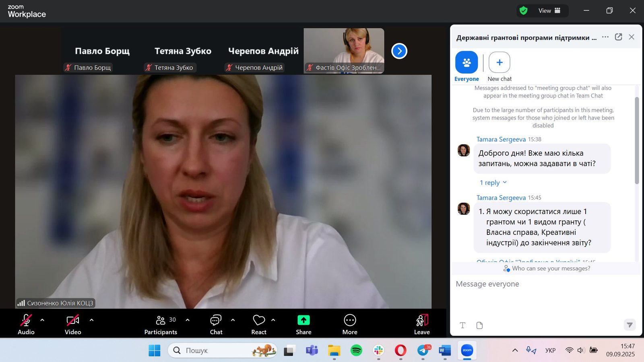Screen dimensions: 644x362
Task: Expand audio settings arrow next to Audio
Action: tap(42, 320)
